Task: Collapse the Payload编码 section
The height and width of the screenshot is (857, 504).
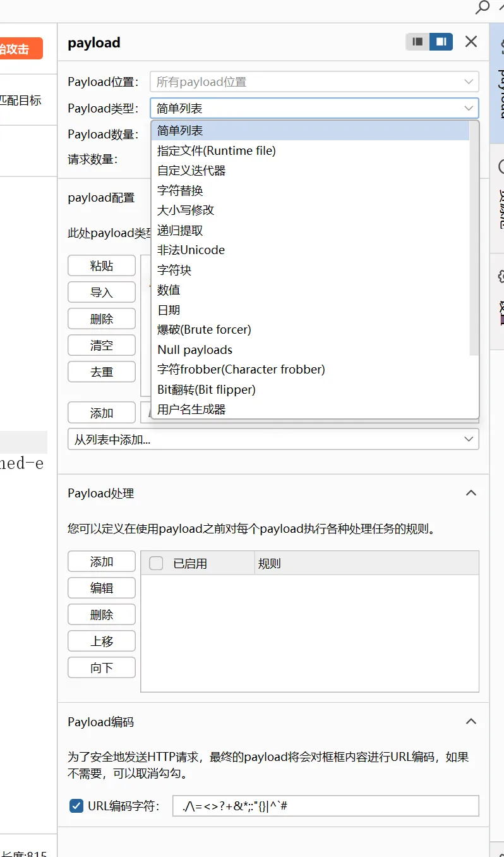Action: (471, 722)
